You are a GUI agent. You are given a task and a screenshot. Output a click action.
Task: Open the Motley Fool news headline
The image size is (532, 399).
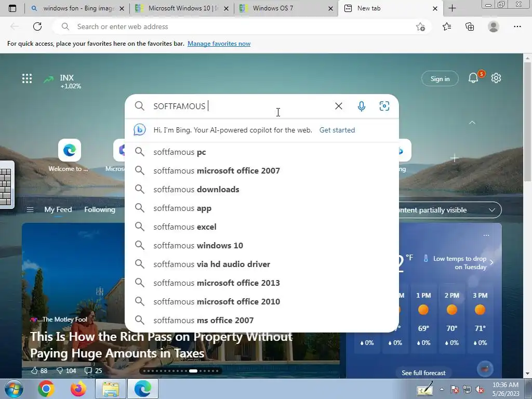coord(161,345)
